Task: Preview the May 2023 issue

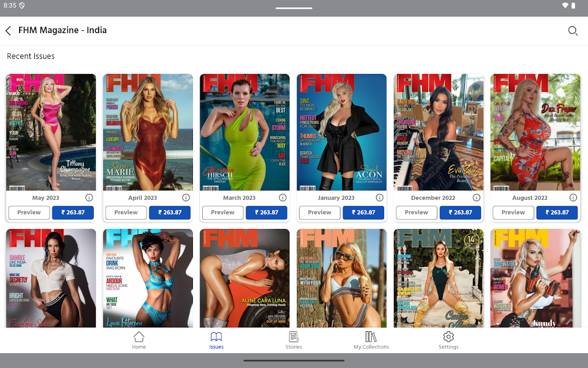Action: point(29,213)
